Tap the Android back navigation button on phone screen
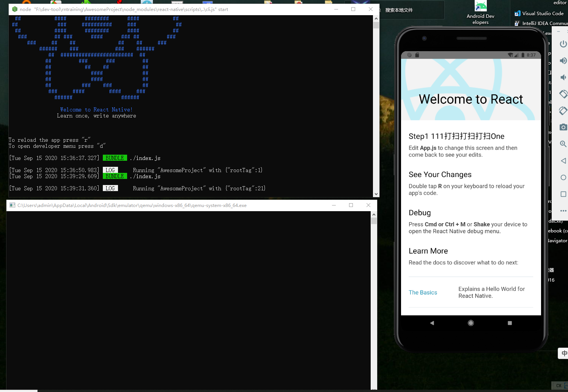 [432, 323]
